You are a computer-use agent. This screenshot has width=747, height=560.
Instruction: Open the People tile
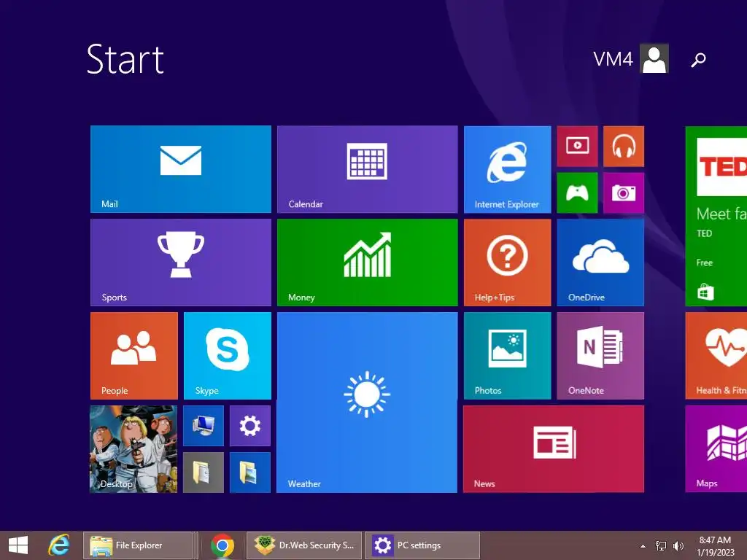click(134, 356)
